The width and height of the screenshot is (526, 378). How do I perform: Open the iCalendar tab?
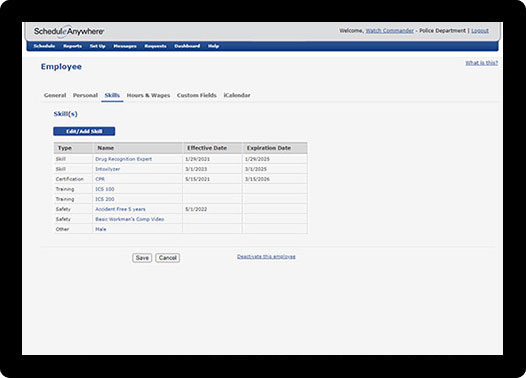tap(237, 95)
